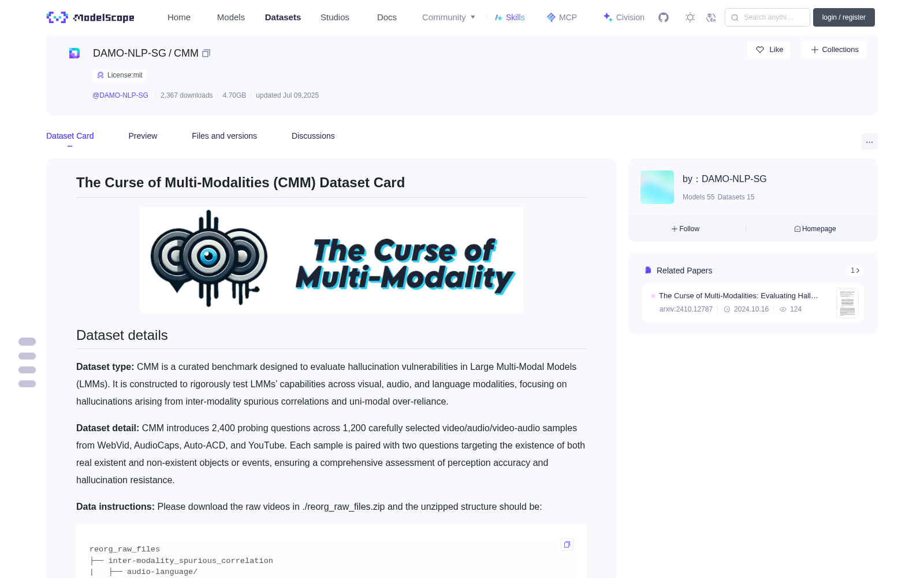Go to the Studios nav item
924x578 pixels.
pyautogui.click(x=335, y=17)
